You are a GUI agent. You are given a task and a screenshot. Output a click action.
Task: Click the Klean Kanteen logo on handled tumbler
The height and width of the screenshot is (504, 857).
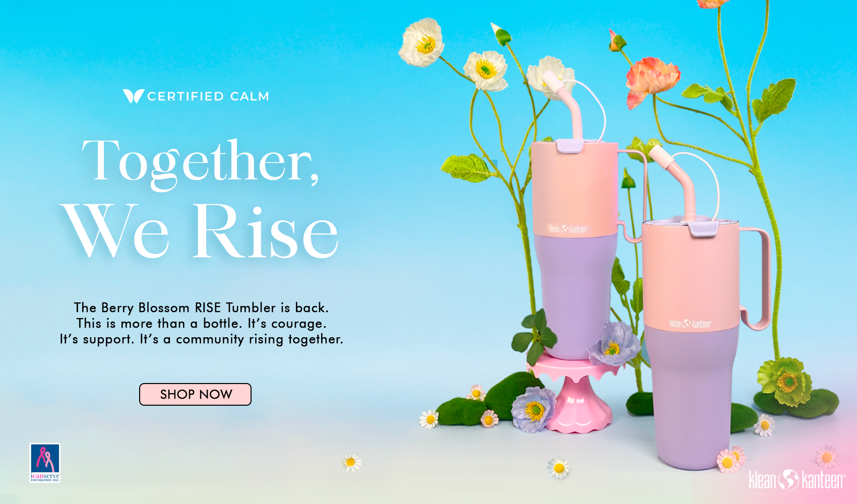pos(690,324)
